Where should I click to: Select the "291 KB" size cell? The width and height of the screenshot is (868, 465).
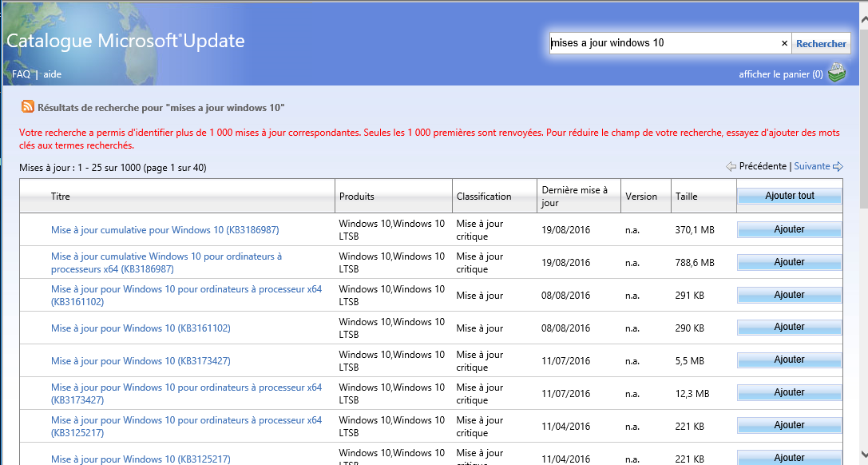coord(690,296)
